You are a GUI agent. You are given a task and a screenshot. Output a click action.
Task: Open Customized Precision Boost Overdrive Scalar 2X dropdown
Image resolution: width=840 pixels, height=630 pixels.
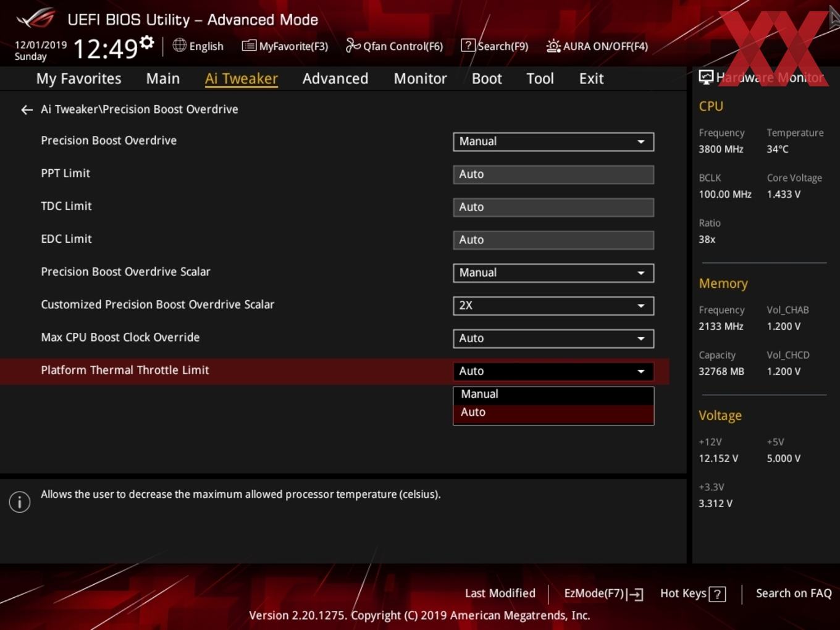(553, 306)
